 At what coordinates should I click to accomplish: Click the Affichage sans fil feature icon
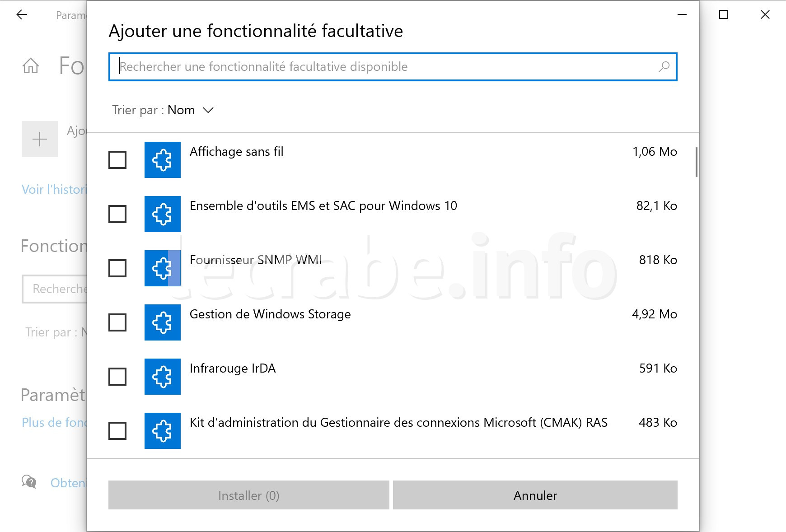point(163,160)
